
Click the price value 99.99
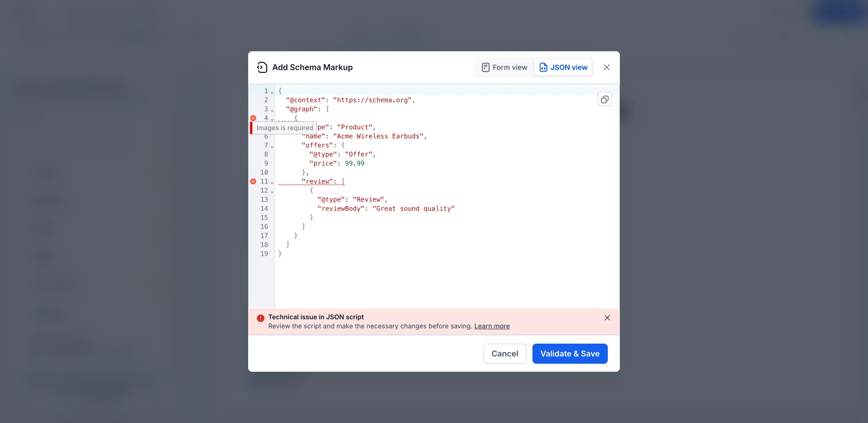355,163
